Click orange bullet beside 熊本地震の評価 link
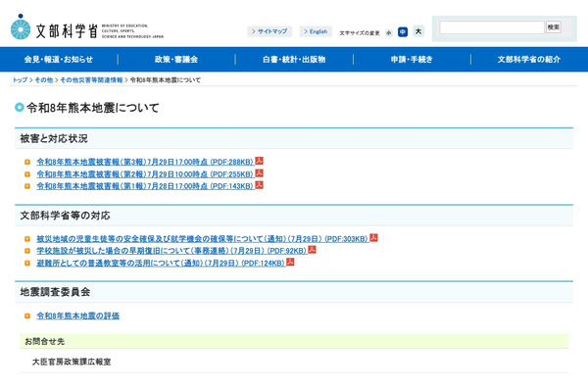The width and height of the screenshot is (588, 392). (27, 316)
